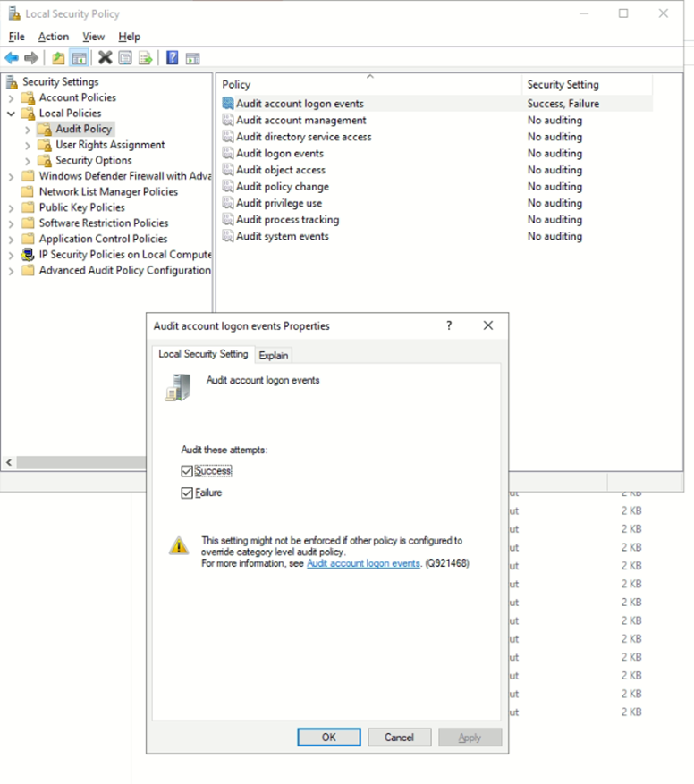Select the Audit object access policy
This screenshot has height=784, width=694.
tap(280, 170)
